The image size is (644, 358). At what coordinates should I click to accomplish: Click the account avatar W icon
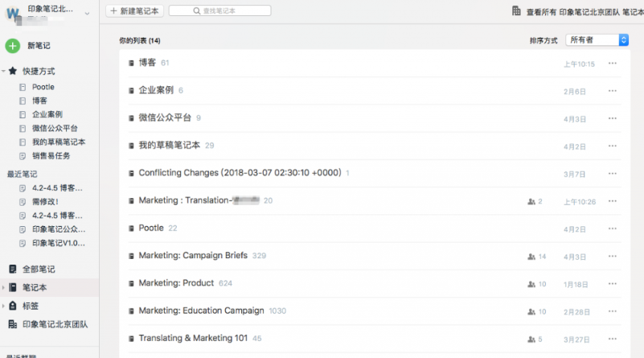12,14
